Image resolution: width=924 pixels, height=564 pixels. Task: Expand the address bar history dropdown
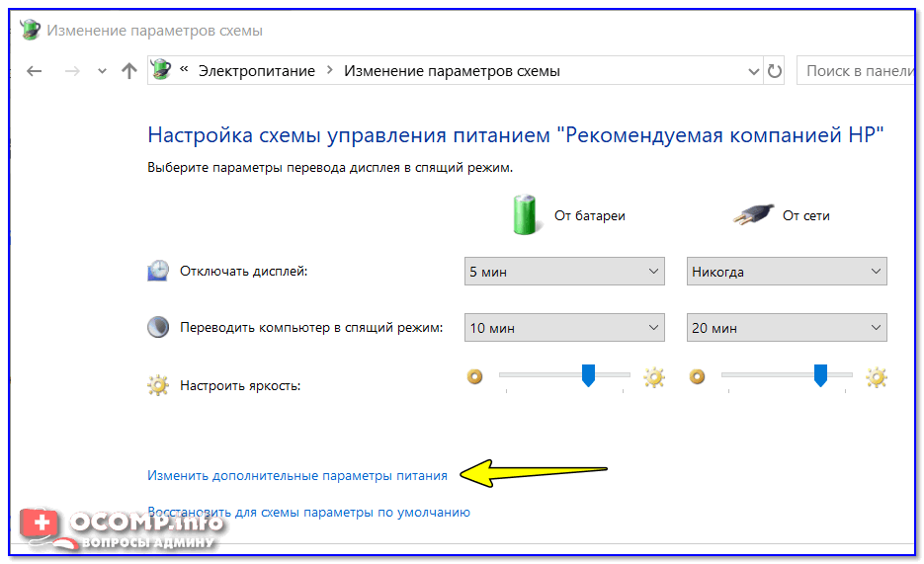coord(753,71)
